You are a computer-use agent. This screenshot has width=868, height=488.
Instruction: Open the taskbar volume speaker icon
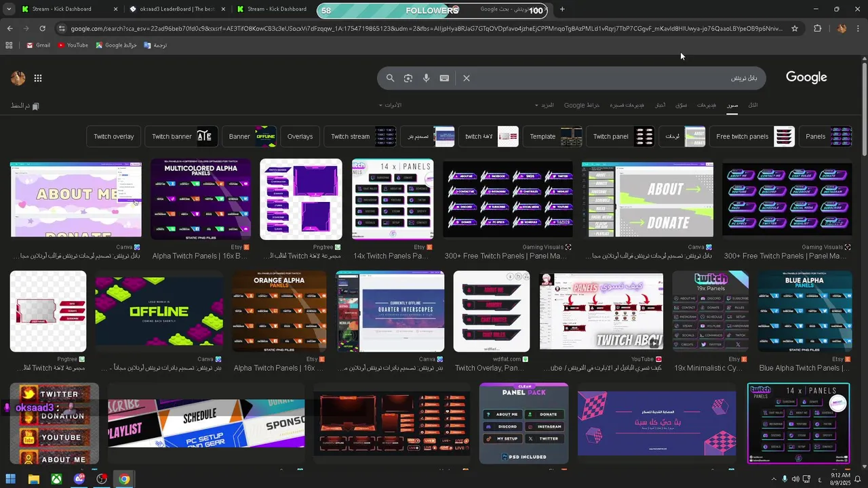(795, 479)
